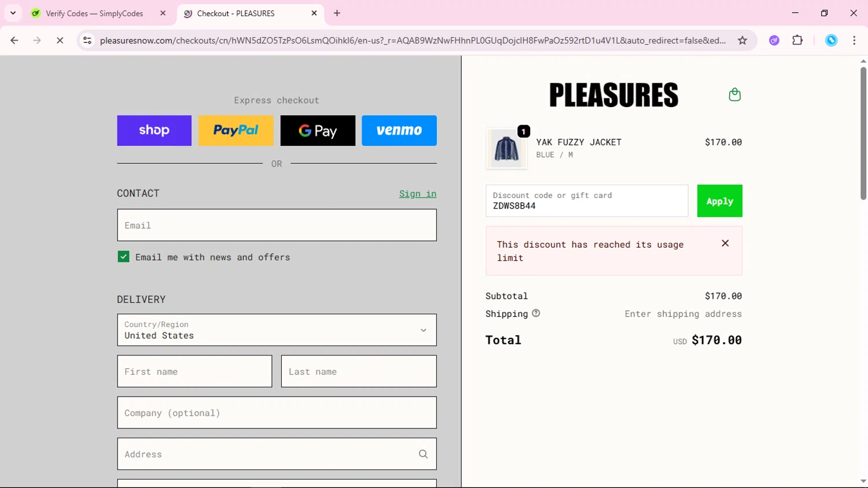Click the YAK FUZZY JACKET product name
Screen dimensions: 868x488
point(579,142)
